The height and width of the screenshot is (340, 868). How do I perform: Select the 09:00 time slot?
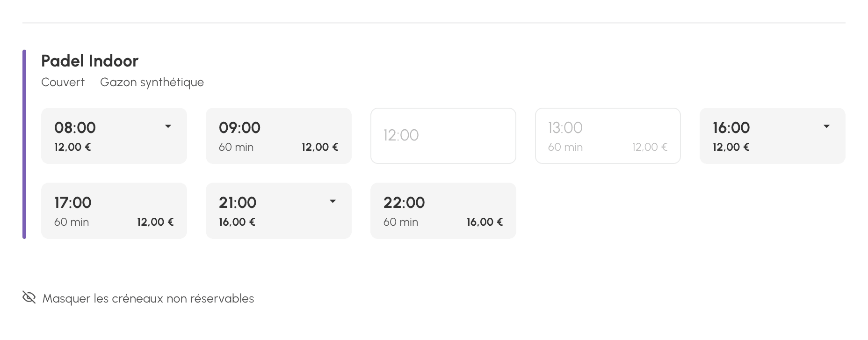(x=279, y=136)
